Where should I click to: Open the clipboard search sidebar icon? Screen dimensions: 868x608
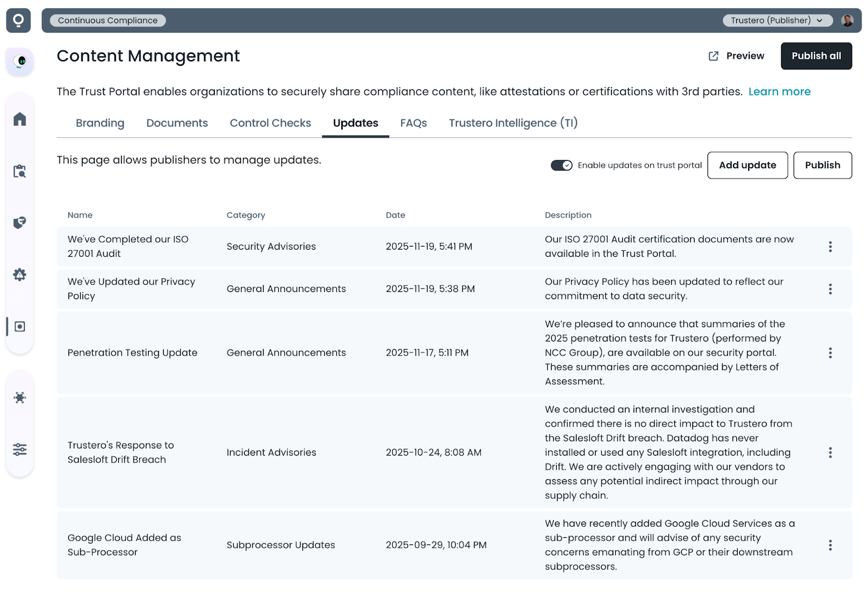coord(20,171)
